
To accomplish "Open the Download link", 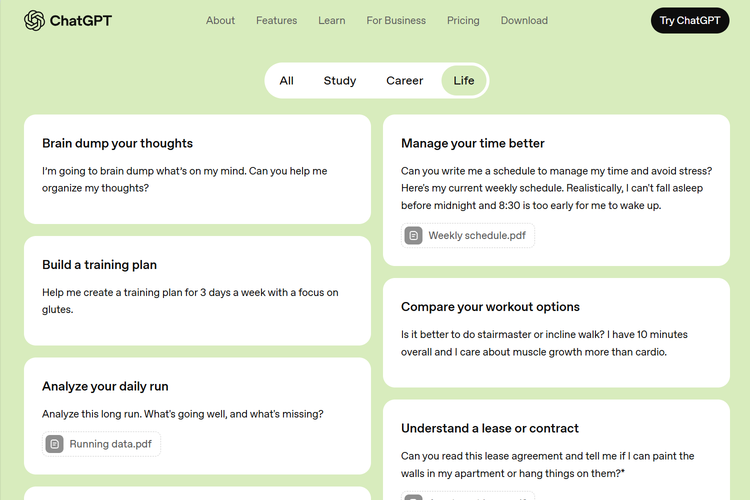I will point(524,20).
